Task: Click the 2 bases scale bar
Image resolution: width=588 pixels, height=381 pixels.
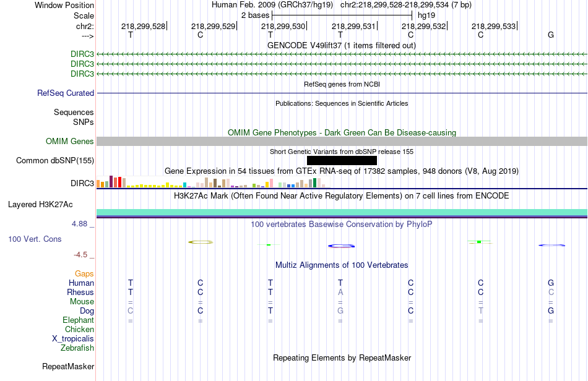Action: point(342,15)
